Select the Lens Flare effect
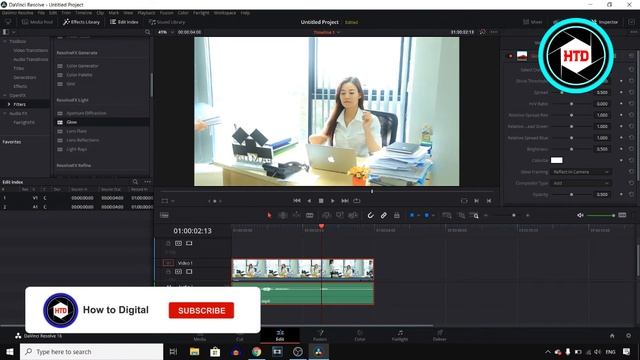The width and height of the screenshot is (640, 360). pyautogui.click(x=77, y=131)
